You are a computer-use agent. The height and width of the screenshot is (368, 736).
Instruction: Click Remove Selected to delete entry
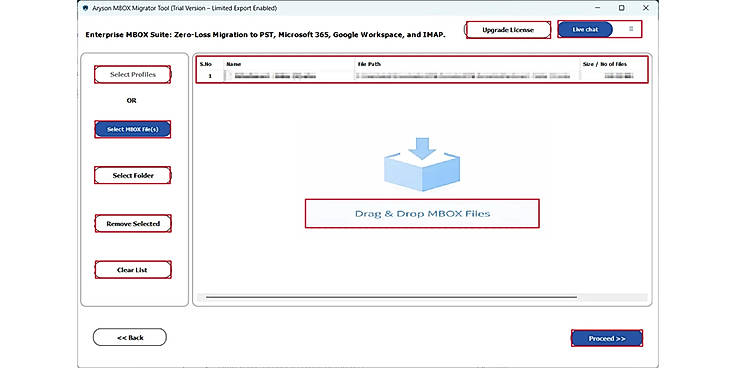click(x=133, y=223)
